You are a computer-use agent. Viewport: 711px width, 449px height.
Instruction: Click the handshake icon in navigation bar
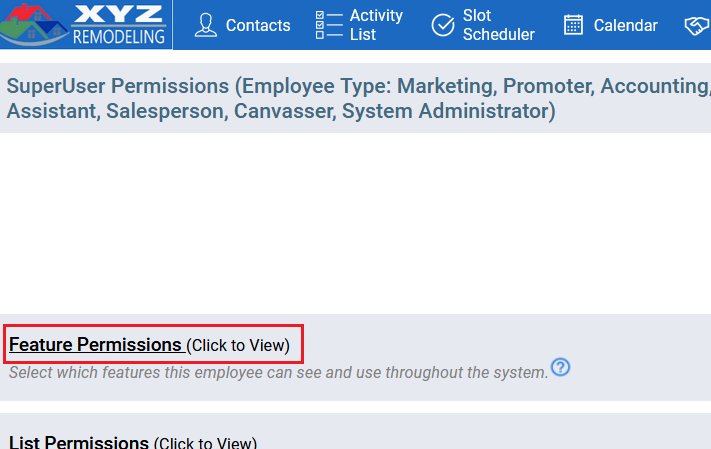click(697, 25)
